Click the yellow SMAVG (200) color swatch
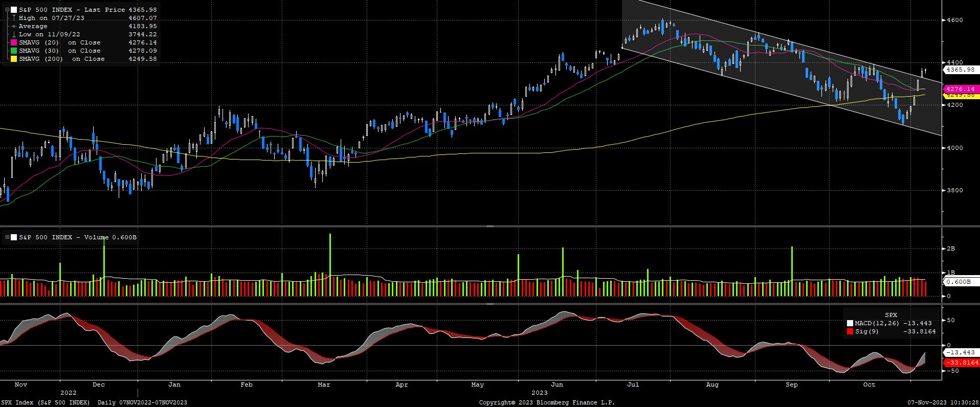Viewport: 980px width, 407px height. 13,59
